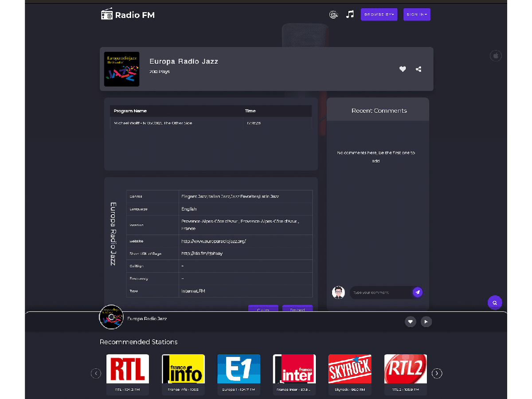This screenshot has height=399, width=532.
Task: Click the Embed button
Action: coord(297,309)
